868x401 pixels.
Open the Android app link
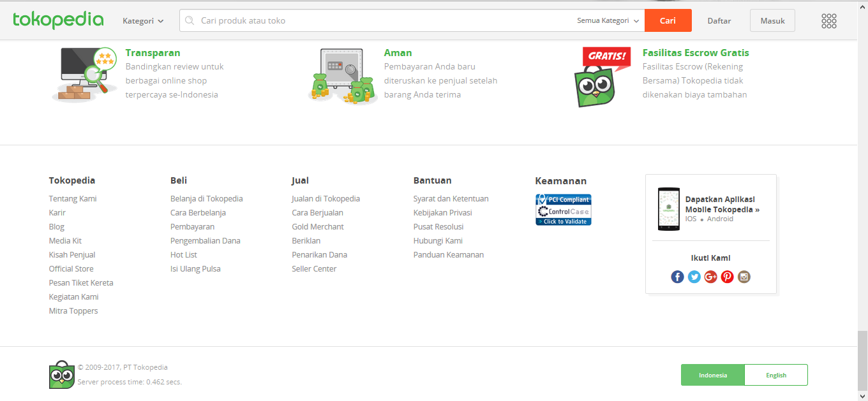click(x=721, y=219)
